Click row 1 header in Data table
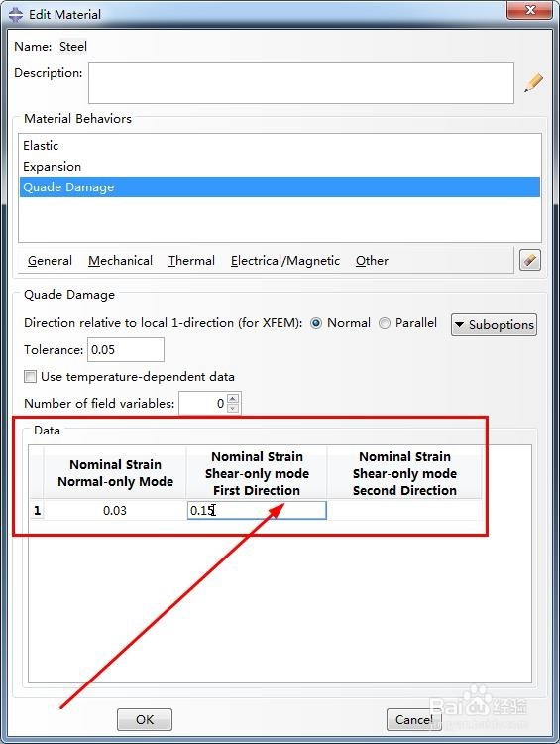 coord(37,511)
